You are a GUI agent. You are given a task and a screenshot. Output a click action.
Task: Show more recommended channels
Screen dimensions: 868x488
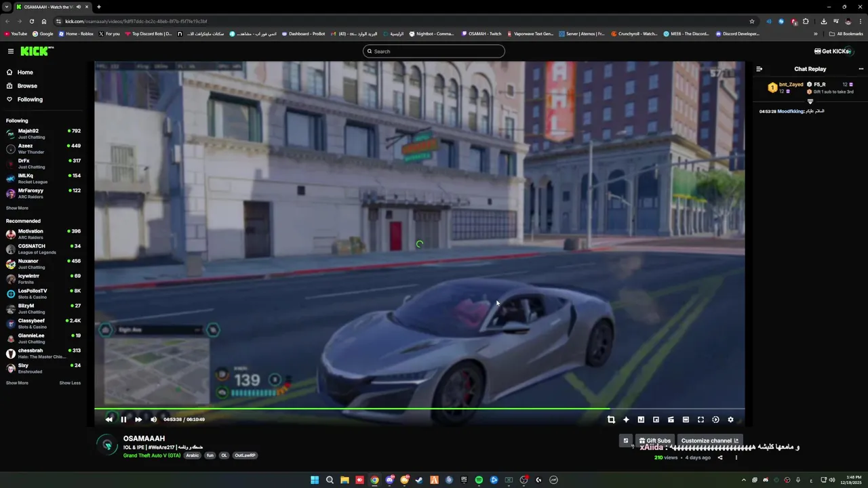click(17, 383)
